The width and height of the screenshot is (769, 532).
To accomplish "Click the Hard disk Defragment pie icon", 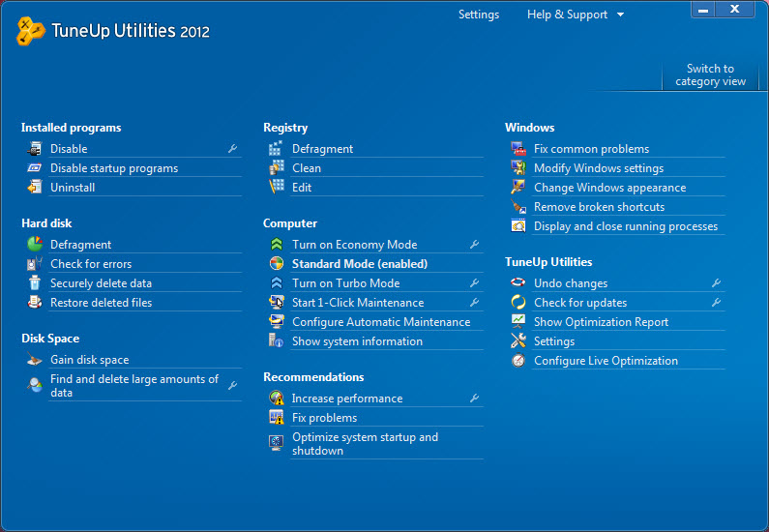I will [34, 244].
